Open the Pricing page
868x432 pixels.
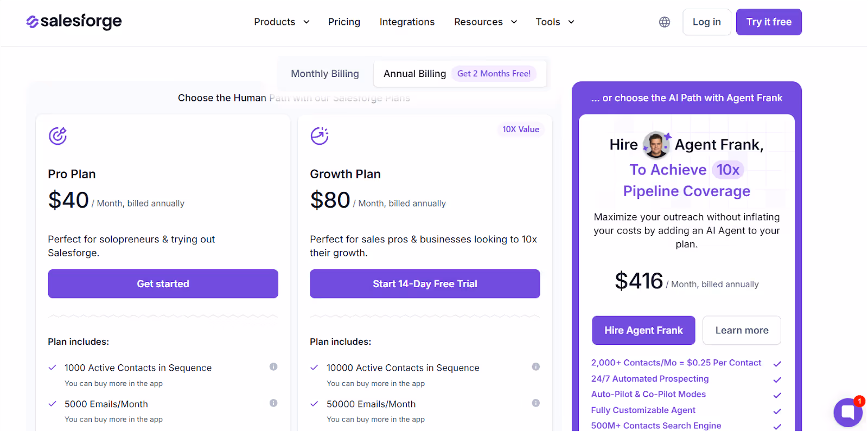coord(344,22)
